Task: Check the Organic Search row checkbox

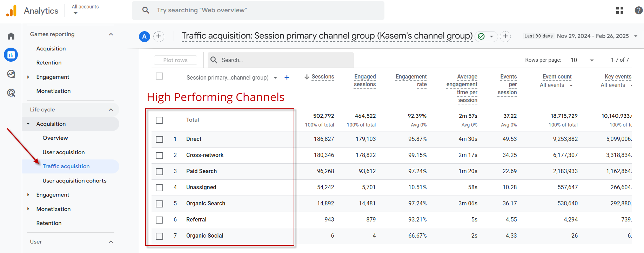Action: pyautogui.click(x=160, y=204)
